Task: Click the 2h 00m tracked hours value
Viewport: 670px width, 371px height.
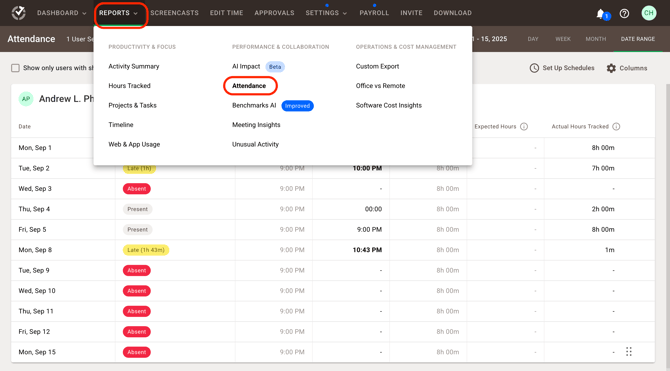Action: [603, 209]
